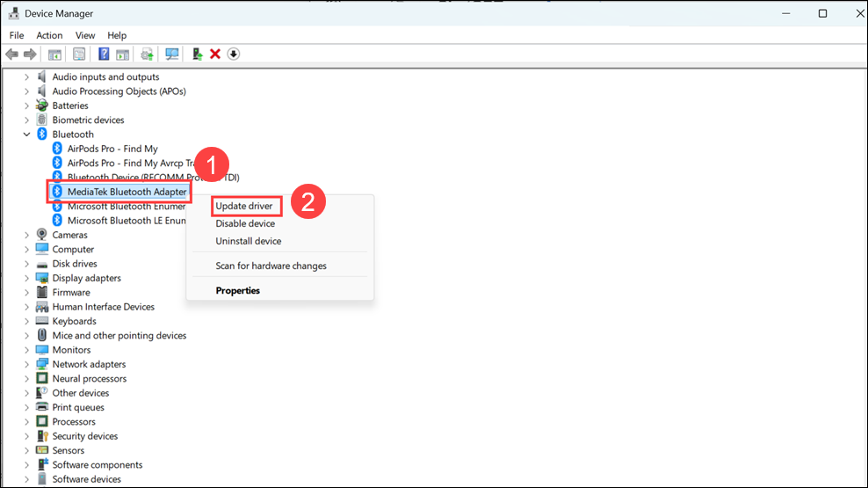This screenshot has height=488, width=868.
Task: Select the AirPods Pro - Find My Avrcp entry
Action: point(131,163)
